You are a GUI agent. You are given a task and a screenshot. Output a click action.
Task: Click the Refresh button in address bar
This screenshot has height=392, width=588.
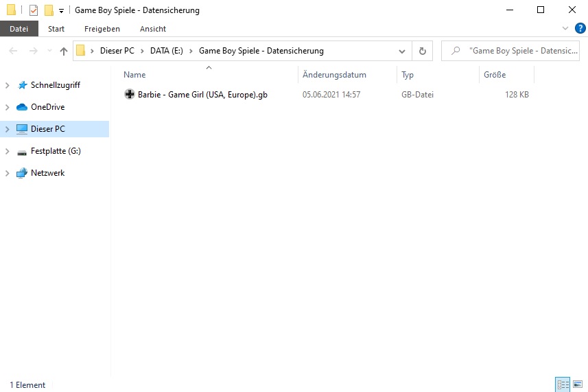coord(423,51)
